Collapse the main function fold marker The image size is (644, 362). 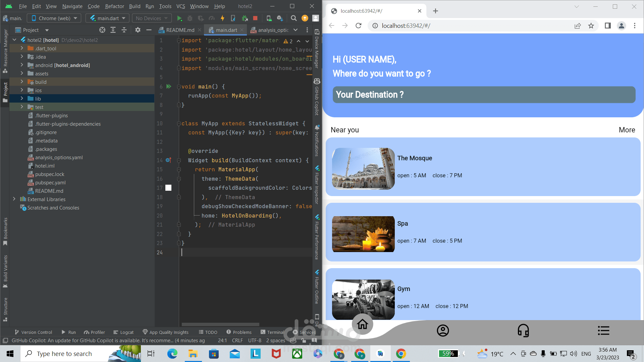pyautogui.click(x=179, y=86)
